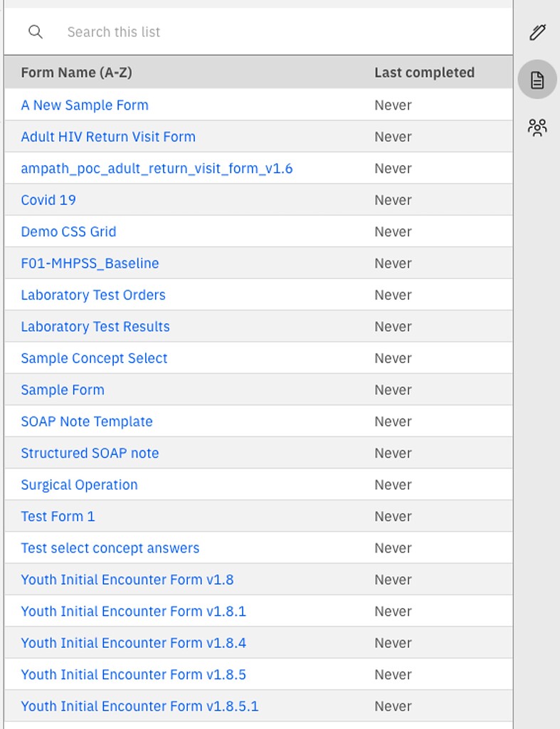Image resolution: width=560 pixels, height=729 pixels.
Task: Open the Covid 19 form
Action: [48, 200]
